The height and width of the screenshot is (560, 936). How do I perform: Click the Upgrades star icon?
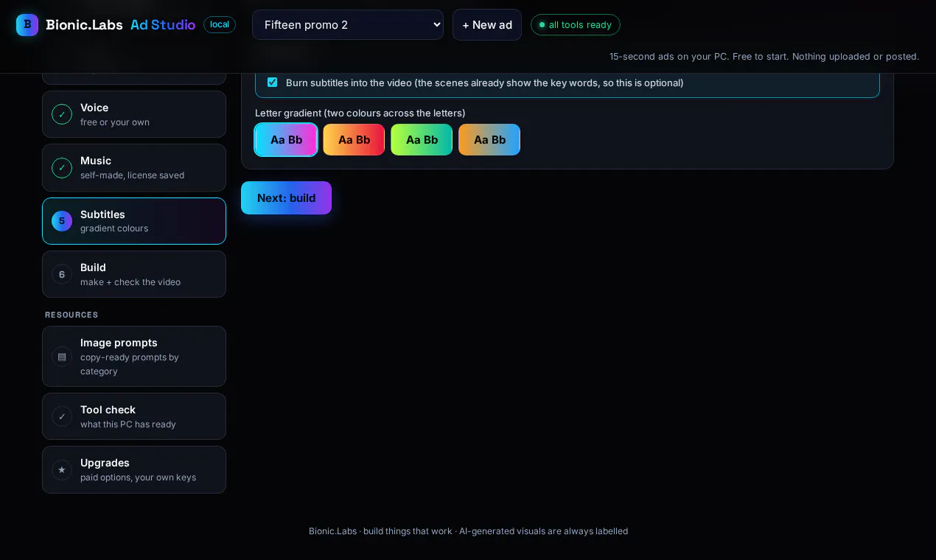point(62,469)
